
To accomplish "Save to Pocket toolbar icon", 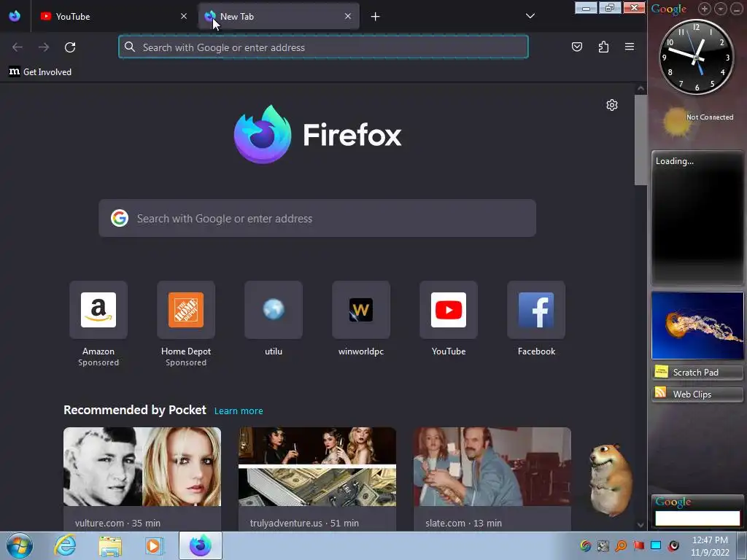I will click(x=577, y=47).
